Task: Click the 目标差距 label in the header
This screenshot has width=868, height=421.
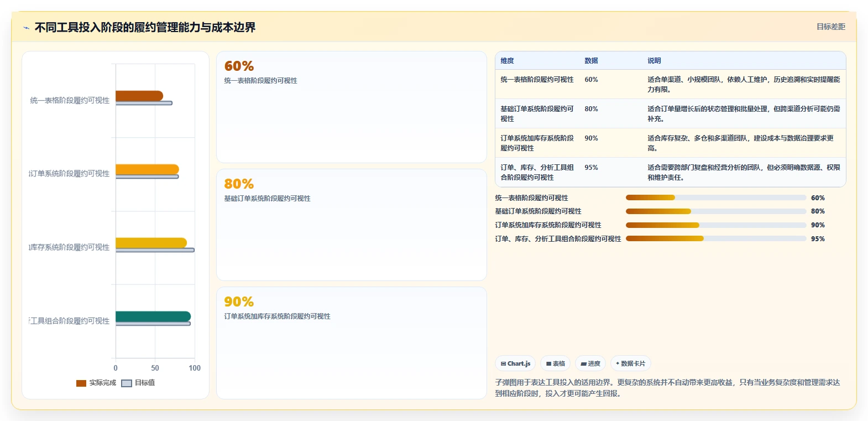Action: tap(831, 27)
